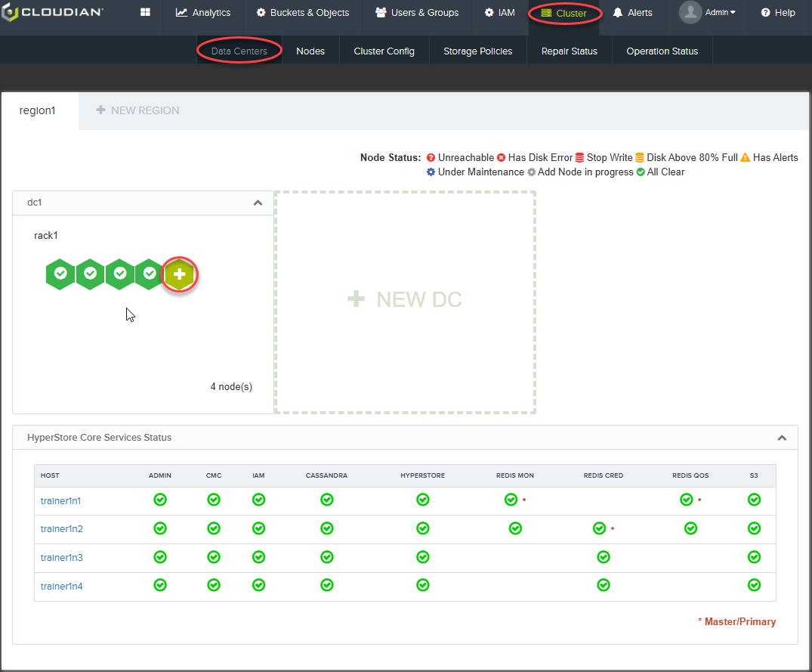Open the Help menu

pyautogui.click(x=778, y=12)
